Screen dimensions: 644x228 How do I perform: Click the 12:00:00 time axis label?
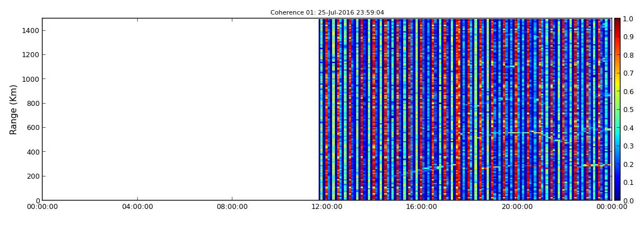(x=328, y=207)
